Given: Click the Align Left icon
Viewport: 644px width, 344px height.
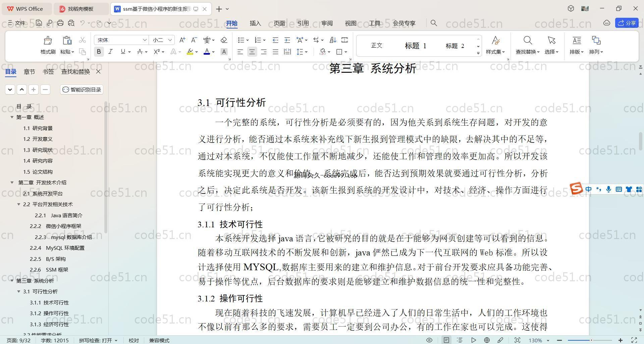Looking at the screenshot, I should 240,52.
